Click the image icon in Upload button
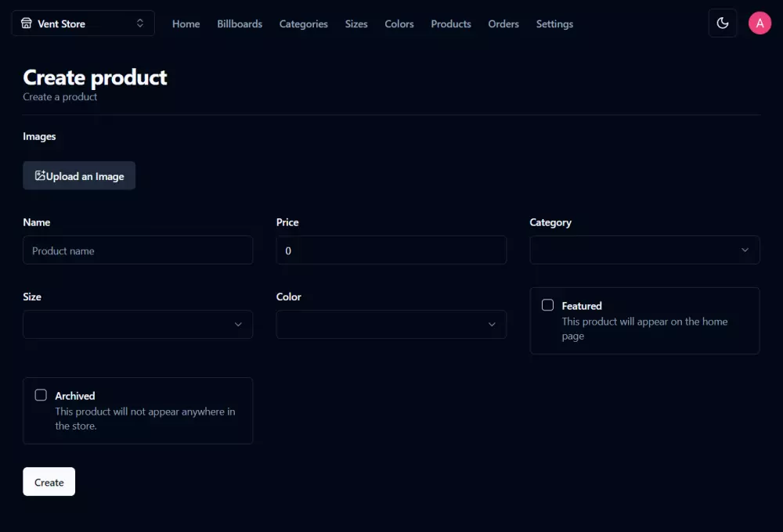Viewport: 783px width, 532px height. point(40,176)
